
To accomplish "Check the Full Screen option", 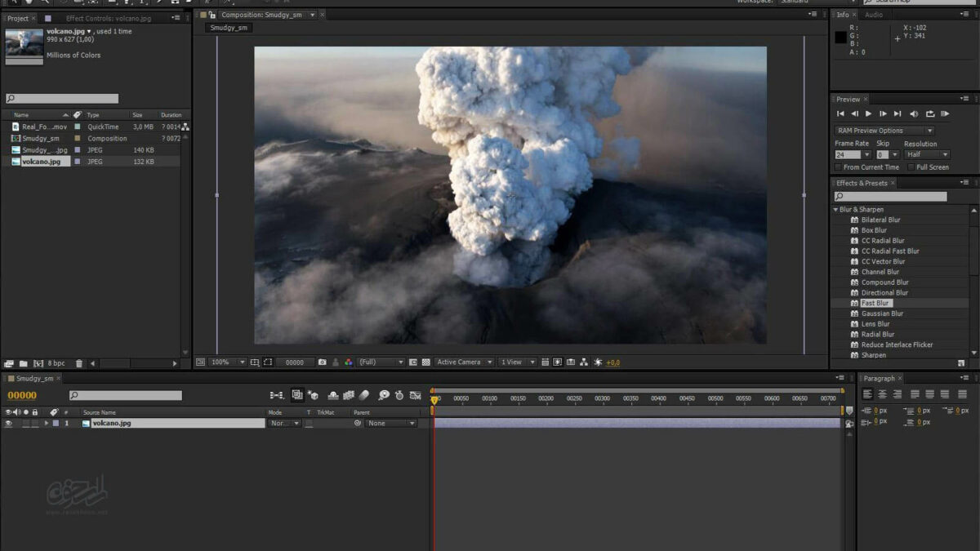I will pos(911,167).
